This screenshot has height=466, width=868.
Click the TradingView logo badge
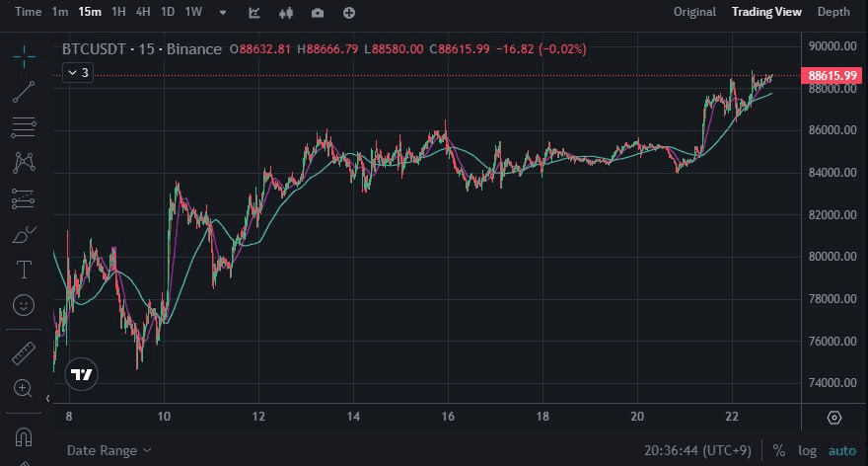pyautogui.click(x=81, y=374)
